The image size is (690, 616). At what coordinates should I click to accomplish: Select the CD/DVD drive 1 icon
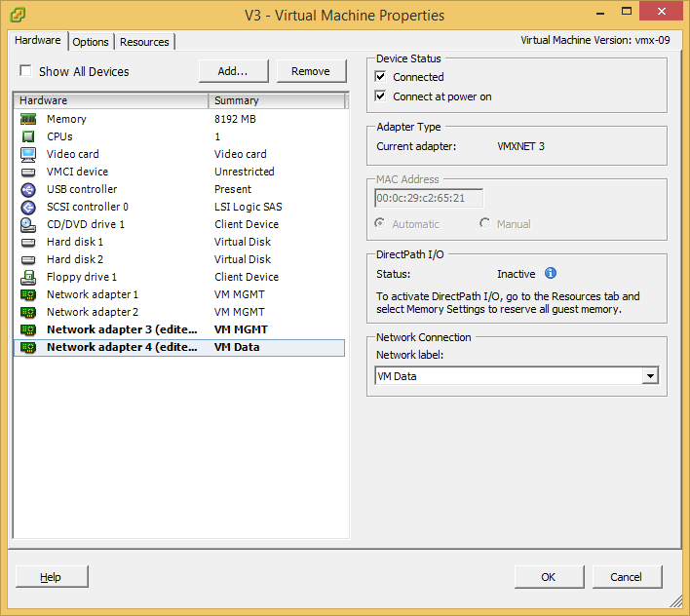pyautogui.click(x=28, y=225)
